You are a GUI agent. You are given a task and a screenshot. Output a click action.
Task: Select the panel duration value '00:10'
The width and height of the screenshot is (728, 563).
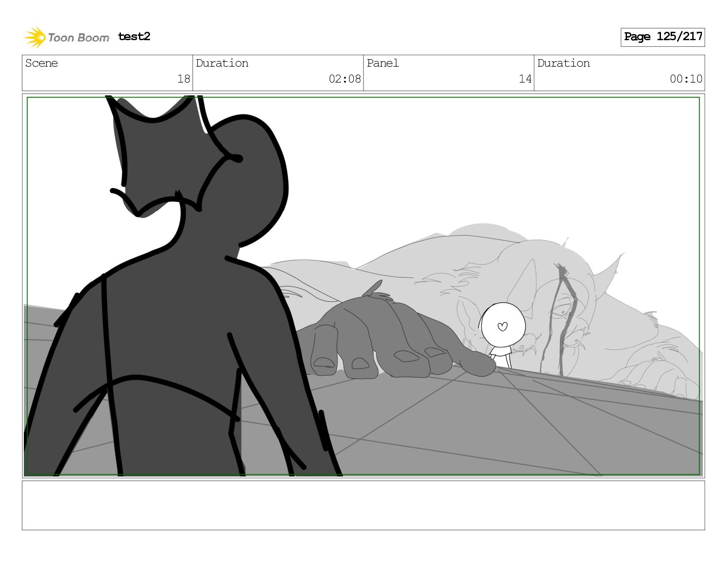click(x=686, y=79)
